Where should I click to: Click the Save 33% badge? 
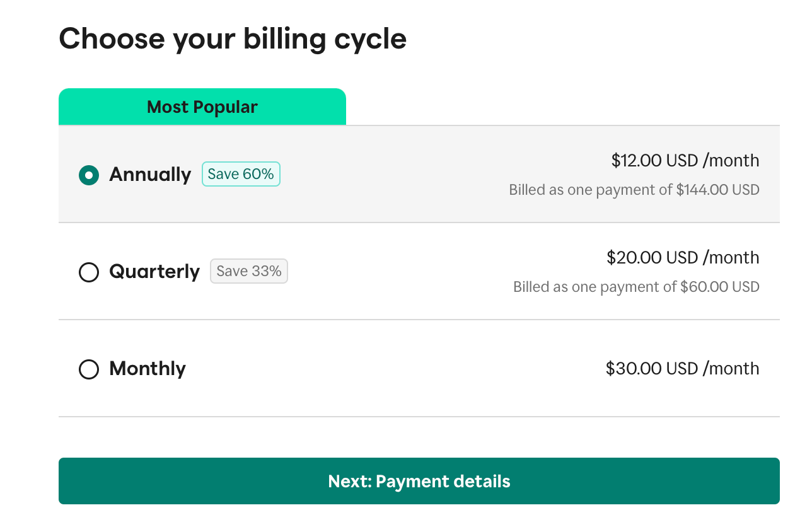(249, 270)
